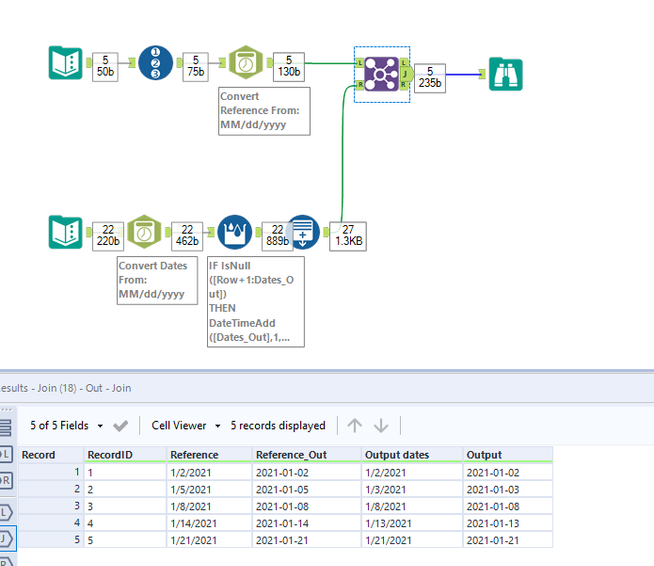This screenshot has width=654, height=566.
Task: Select the Record ID tool
Action: [155, 63]
